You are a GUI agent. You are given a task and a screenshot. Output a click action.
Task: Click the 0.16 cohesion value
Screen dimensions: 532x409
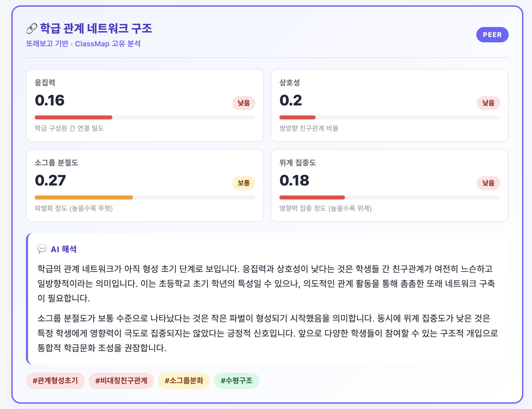pyautogui.click(x=50, y=100)
